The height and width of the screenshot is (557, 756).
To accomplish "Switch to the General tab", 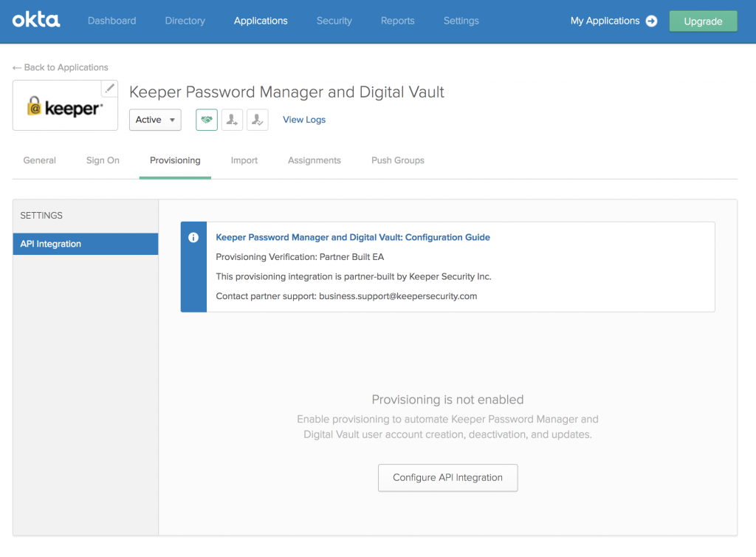I will pos(40,160).
